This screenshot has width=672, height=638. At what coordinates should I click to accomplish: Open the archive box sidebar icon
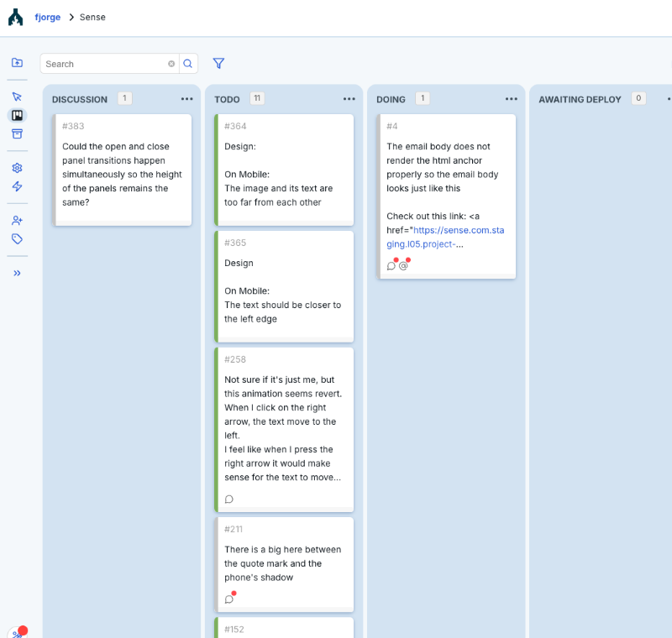click(x=17, y=134)
